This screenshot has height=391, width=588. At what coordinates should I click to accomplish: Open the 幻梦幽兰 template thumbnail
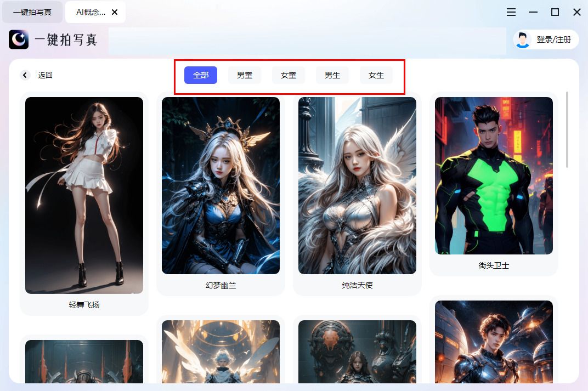point(220,185)
